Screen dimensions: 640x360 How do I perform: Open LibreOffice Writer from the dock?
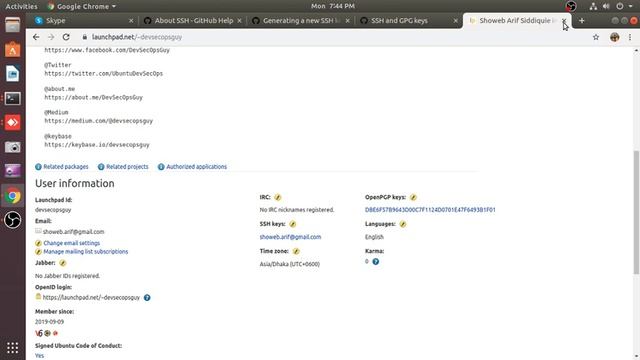[x=12, y=74]
